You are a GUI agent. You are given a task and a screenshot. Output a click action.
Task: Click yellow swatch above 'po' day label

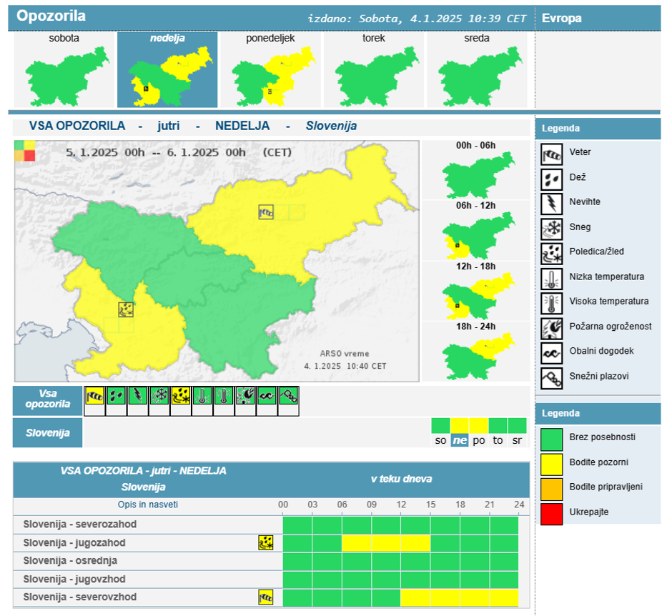pyautogui.click(x=478, y=426)
